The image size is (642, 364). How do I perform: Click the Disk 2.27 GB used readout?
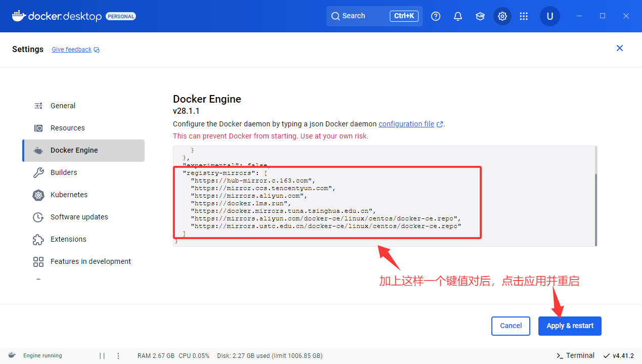[269, 355]
